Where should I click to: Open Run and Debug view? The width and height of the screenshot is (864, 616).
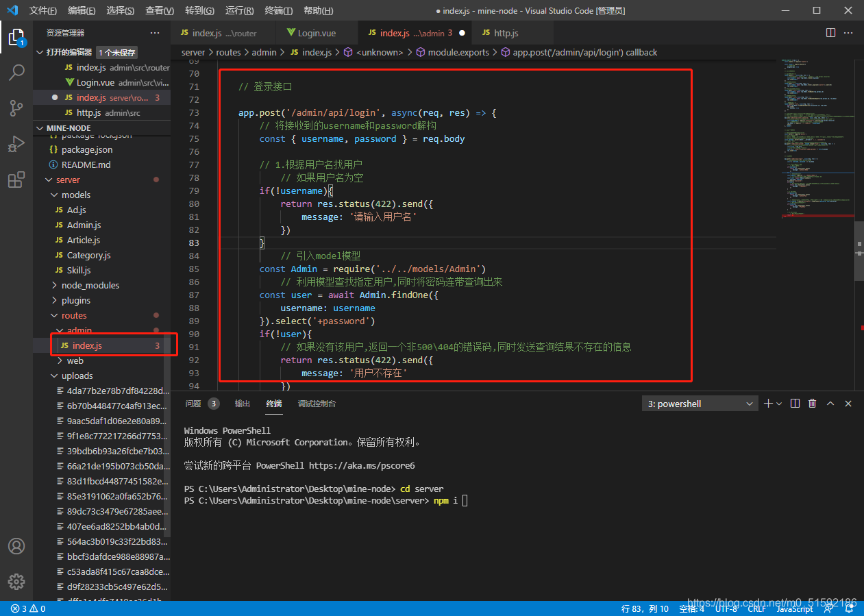pos(16,144)
